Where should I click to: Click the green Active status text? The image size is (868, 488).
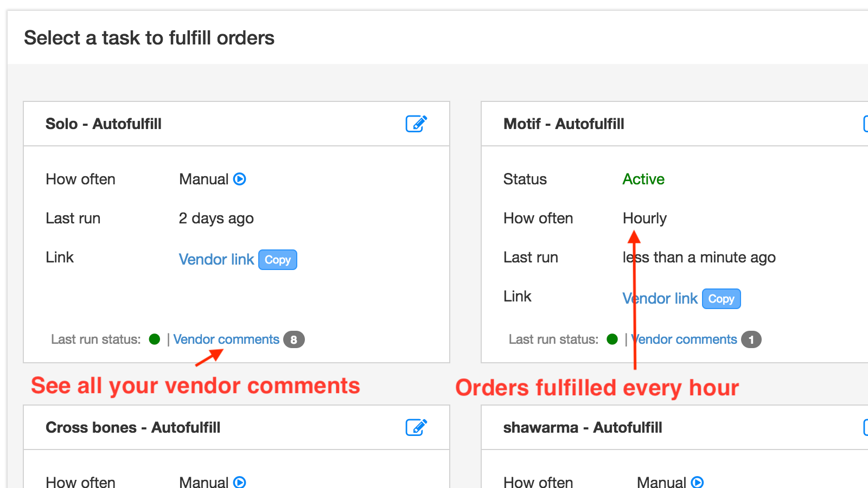(643, 179)
